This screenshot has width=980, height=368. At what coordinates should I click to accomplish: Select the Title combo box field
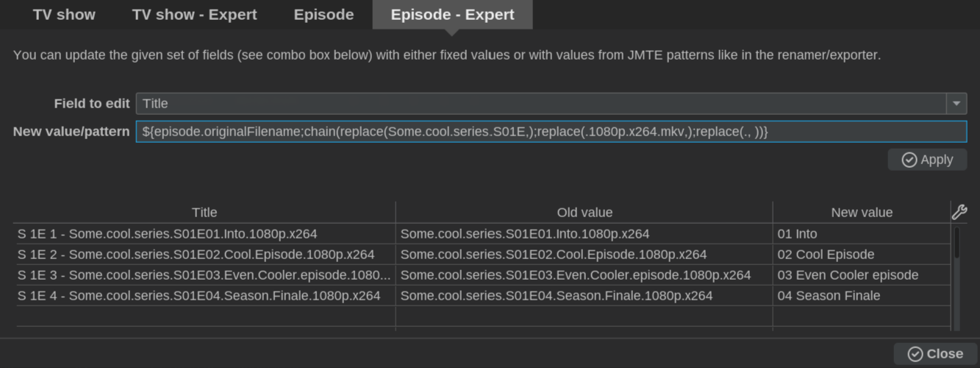point(551,104)
